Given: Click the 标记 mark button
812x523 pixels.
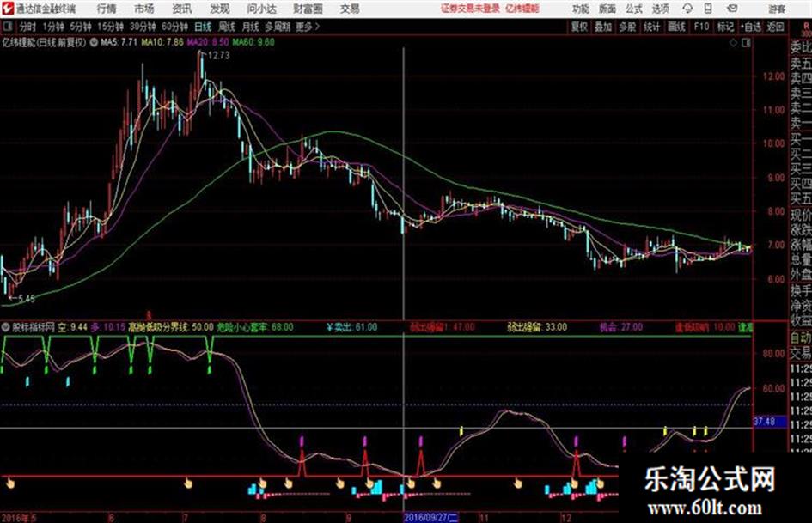Looking at the screenshot, I should click(725, 27).
